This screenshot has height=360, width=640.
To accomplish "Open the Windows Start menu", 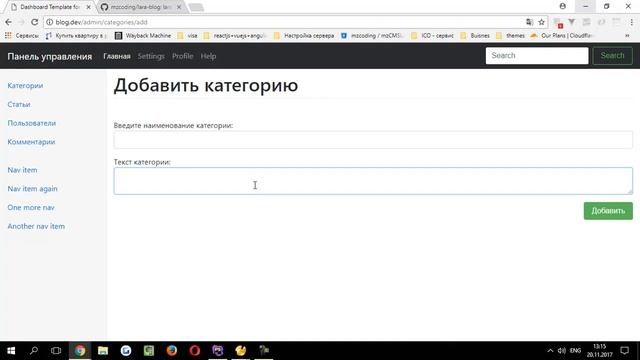I will (x=11, y=351).
